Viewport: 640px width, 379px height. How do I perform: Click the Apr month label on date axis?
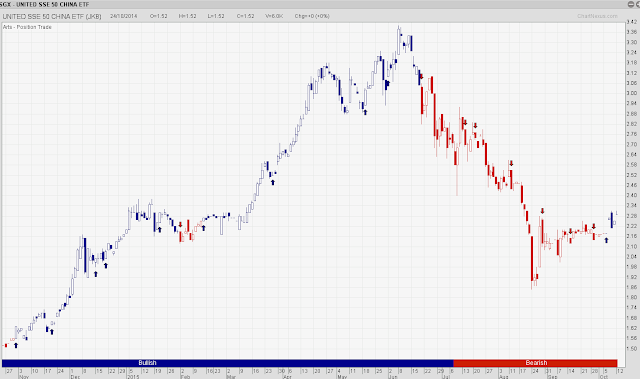(287, 377)
